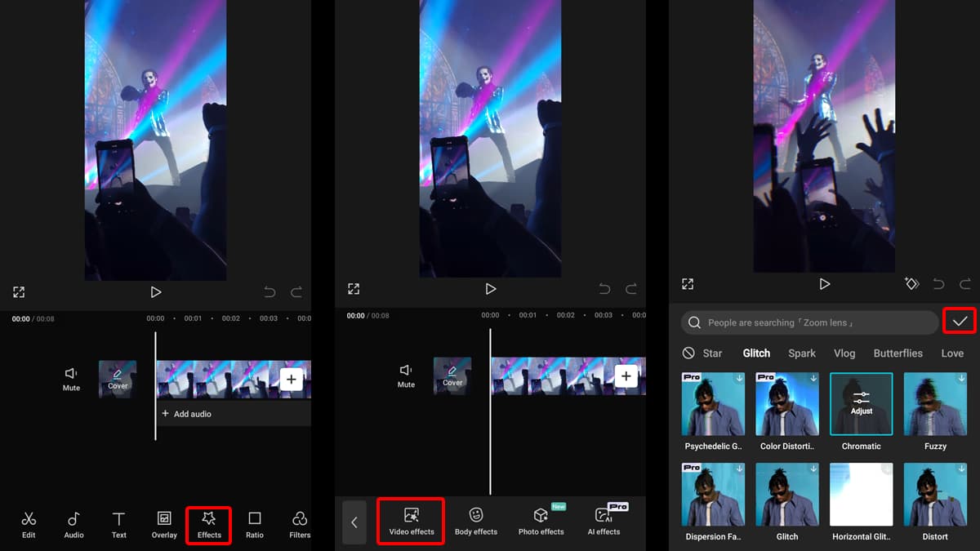Open AI effects
Viewport: 980px width, 551px height.
click(604, 520)
